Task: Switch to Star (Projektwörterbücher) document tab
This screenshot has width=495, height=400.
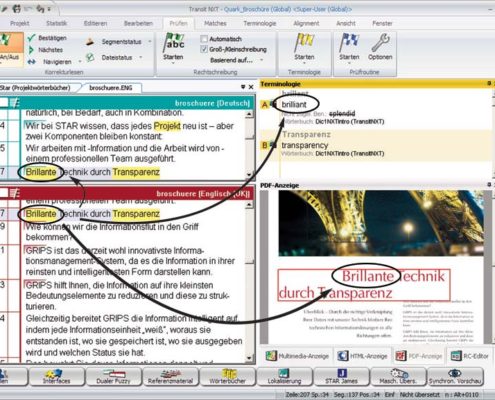Action: pyautogui.click(x=37, y=88)
